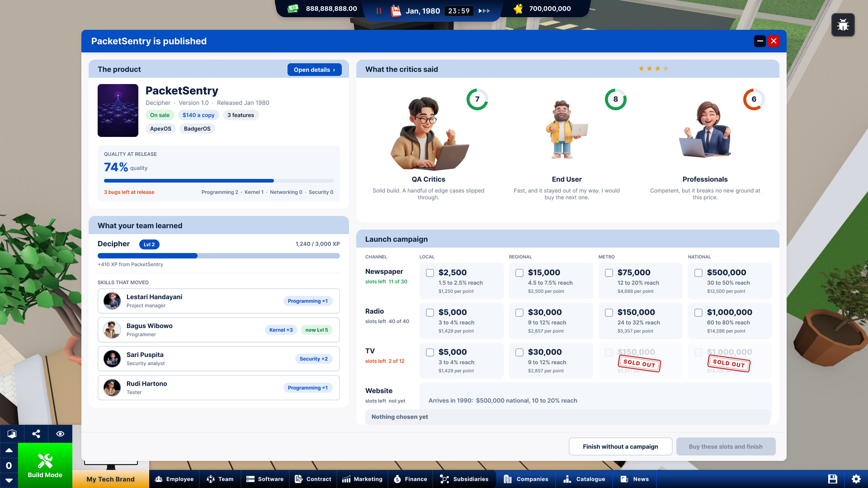868x488 pixels.
Task: Open the Team menu
Action: coord(220,479)
